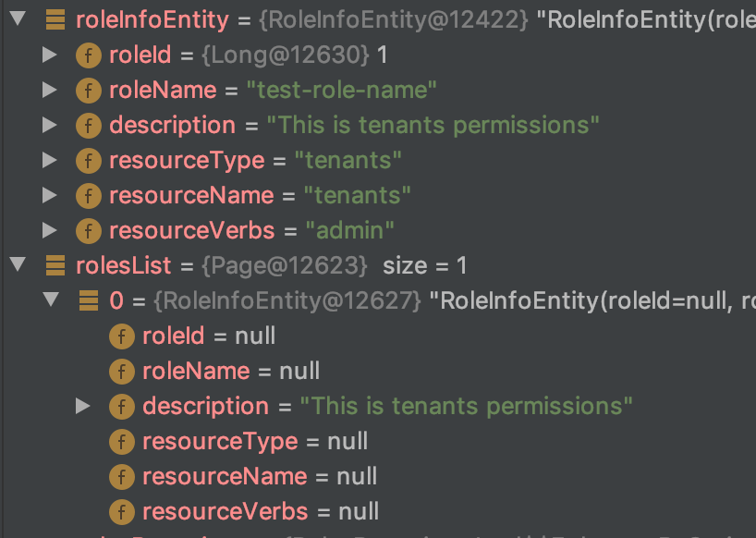
Task: Collapse the rolesList page node
Action: (16, 265)
